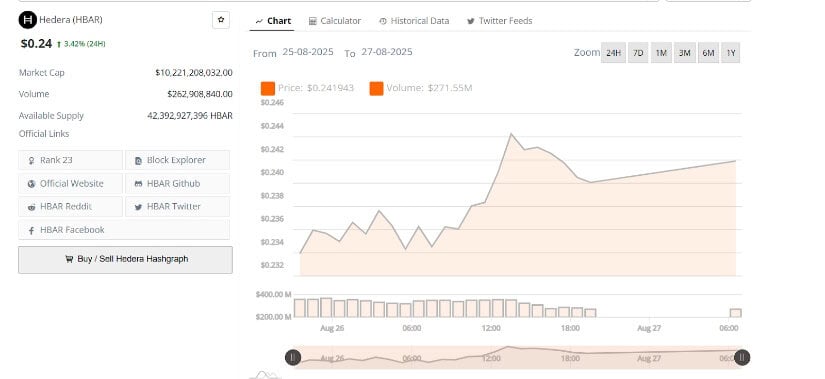Open the HBAR Facebook link
The image size is (825, 379).
coord(124,230)
